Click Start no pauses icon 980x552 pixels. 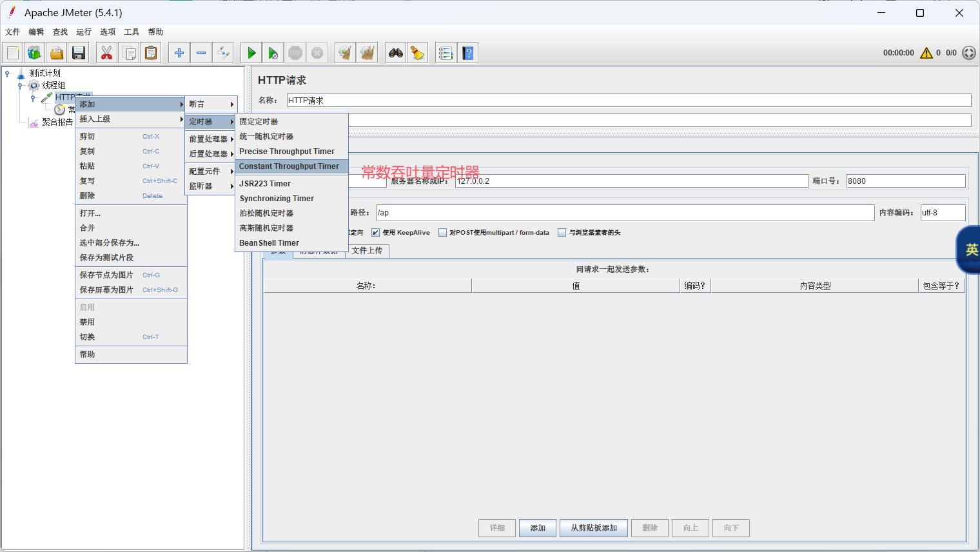pos(273,53)
